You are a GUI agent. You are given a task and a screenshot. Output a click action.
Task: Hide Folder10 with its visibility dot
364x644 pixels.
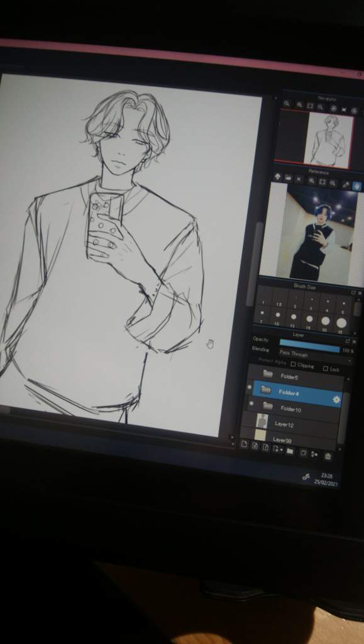(x=251, y=404)
